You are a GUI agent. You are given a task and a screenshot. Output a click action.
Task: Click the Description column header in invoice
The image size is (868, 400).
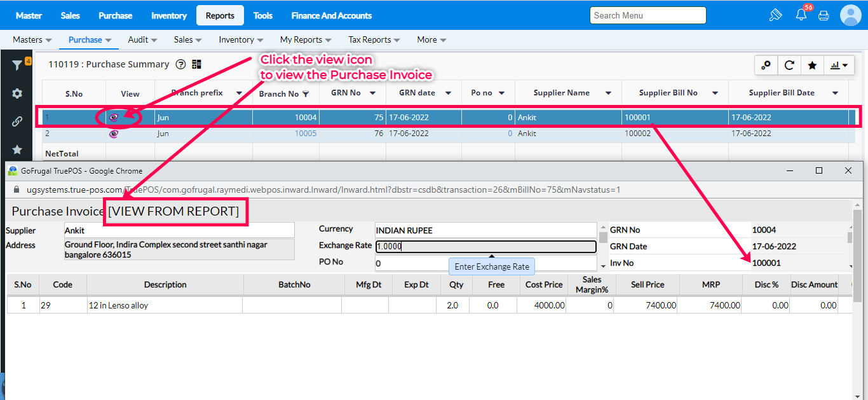pos(165,285)
